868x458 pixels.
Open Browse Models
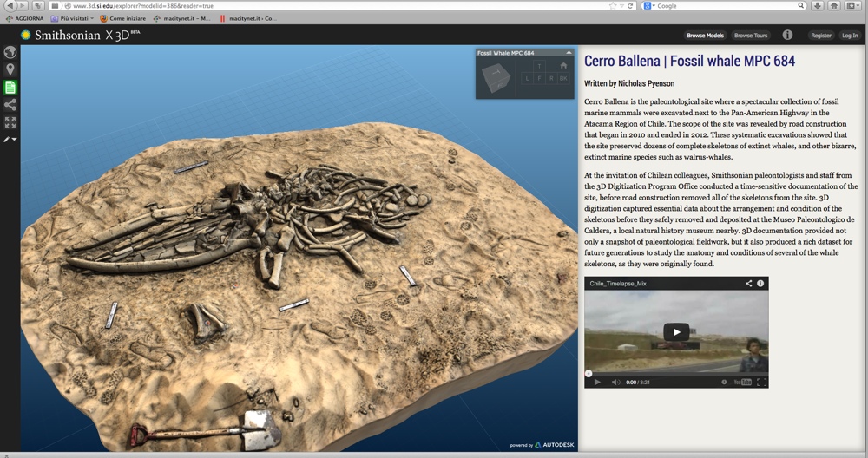705,36
